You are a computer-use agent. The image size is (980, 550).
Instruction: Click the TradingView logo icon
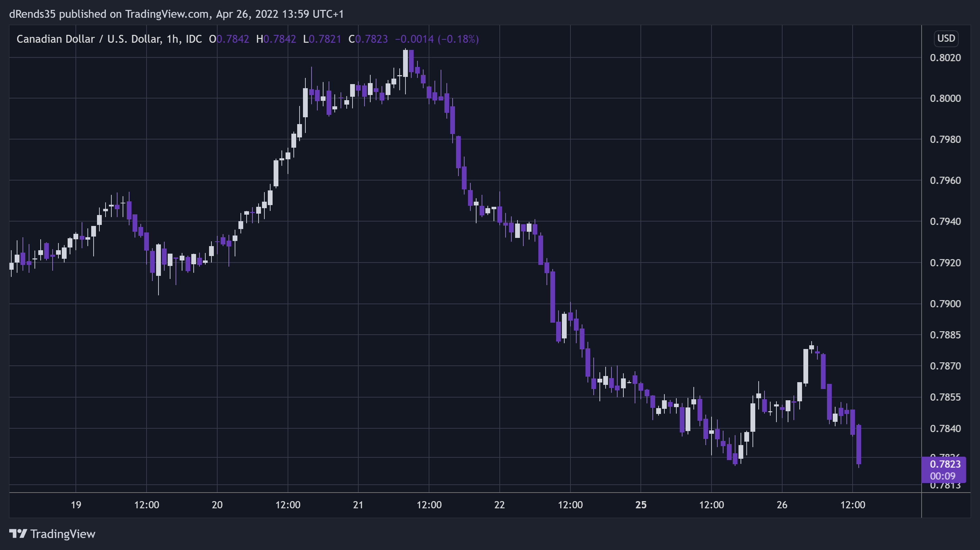click(x=18, y=534)
